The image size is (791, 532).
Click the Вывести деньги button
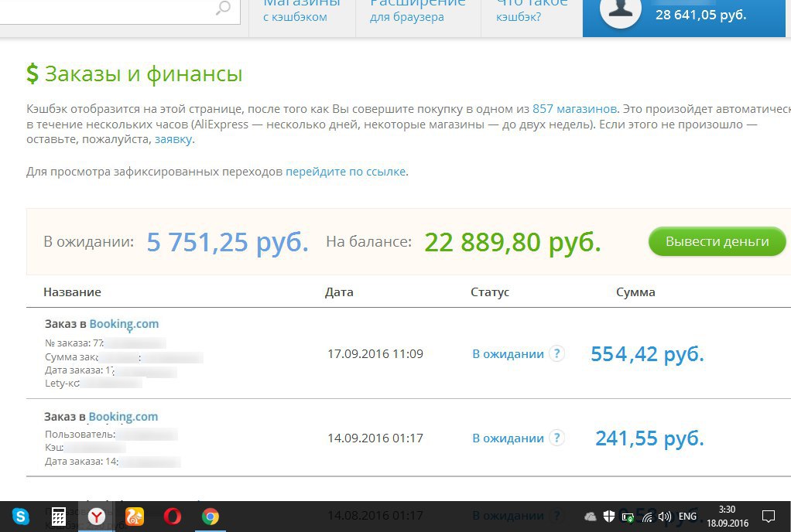(x=717, y=241)
